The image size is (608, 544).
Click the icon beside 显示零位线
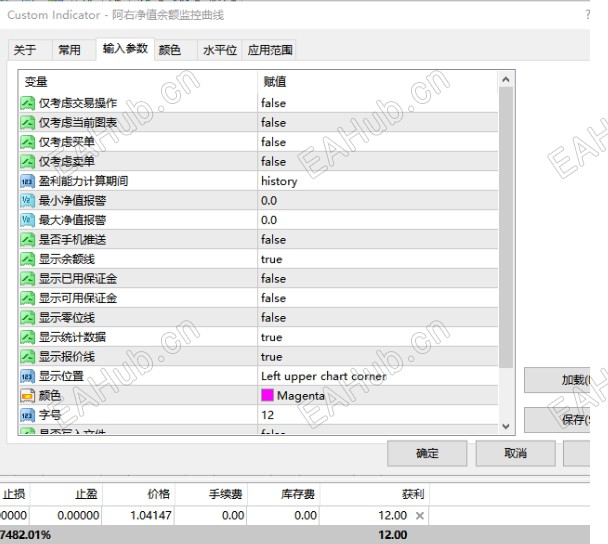click(x=28, y=318)
